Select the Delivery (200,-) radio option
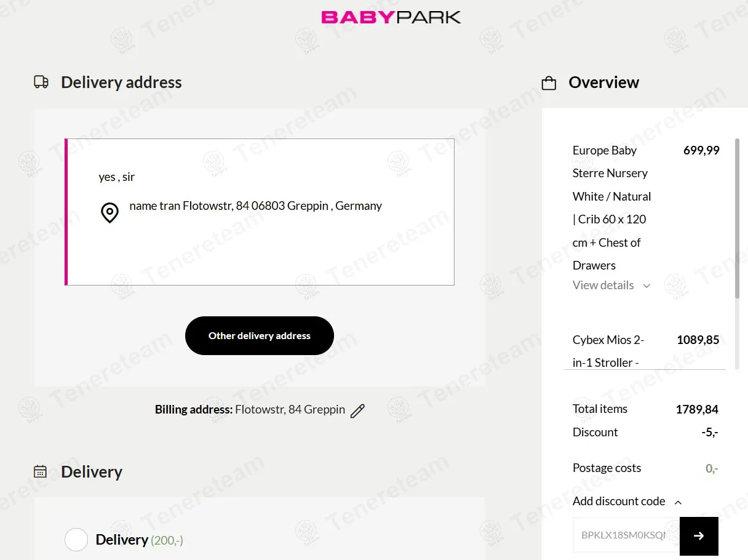748x560 pixels. (76, 540)
